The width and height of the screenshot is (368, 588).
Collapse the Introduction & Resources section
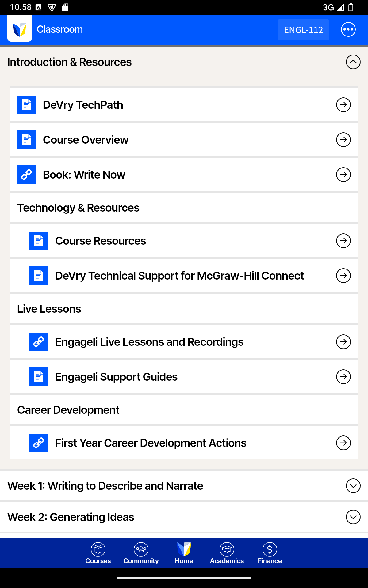pyautogui.click(x=353, y=62)
